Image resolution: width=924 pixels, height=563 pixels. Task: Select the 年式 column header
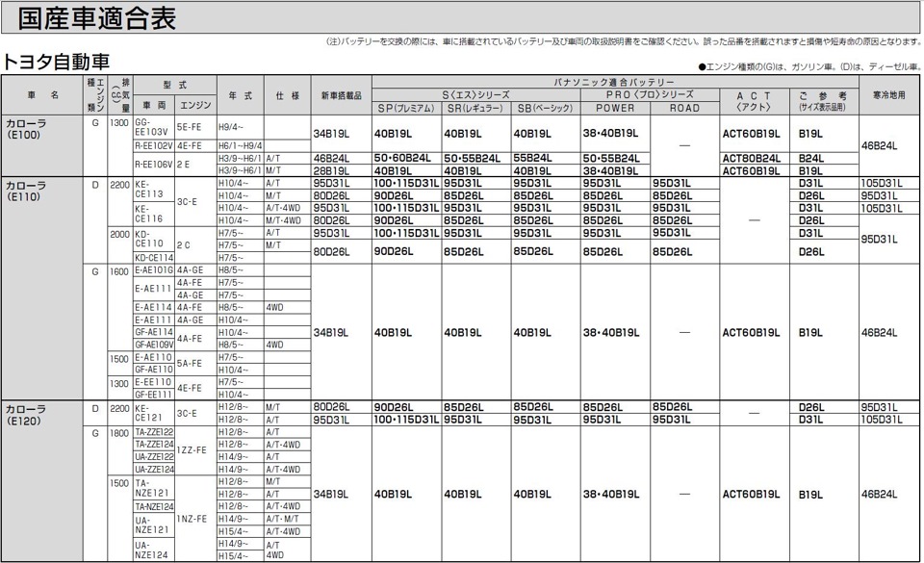pyautogui.click(x=241, y=95)
